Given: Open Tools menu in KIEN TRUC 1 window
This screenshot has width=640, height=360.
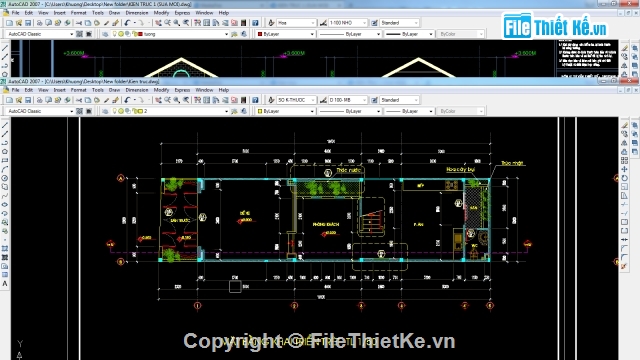Looking at the screenshot, I should click(x=98, y=13).
